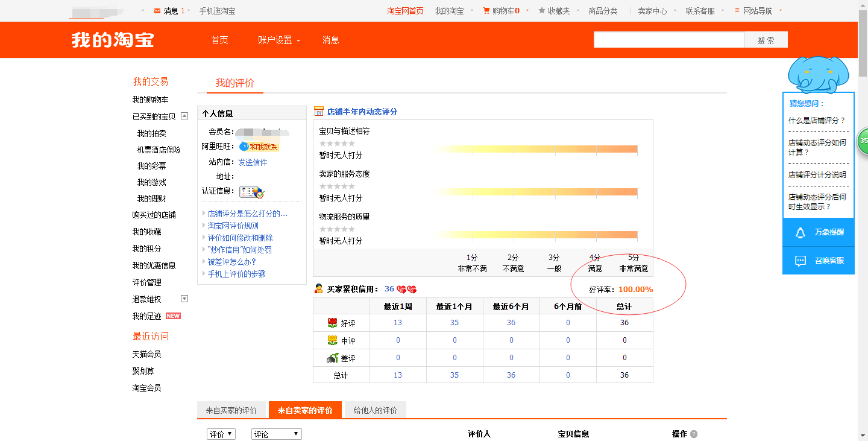This screenshot has height=441, width=868.
Task: Click the 收藏夹 star icon
Action: (x=542, y=11)
